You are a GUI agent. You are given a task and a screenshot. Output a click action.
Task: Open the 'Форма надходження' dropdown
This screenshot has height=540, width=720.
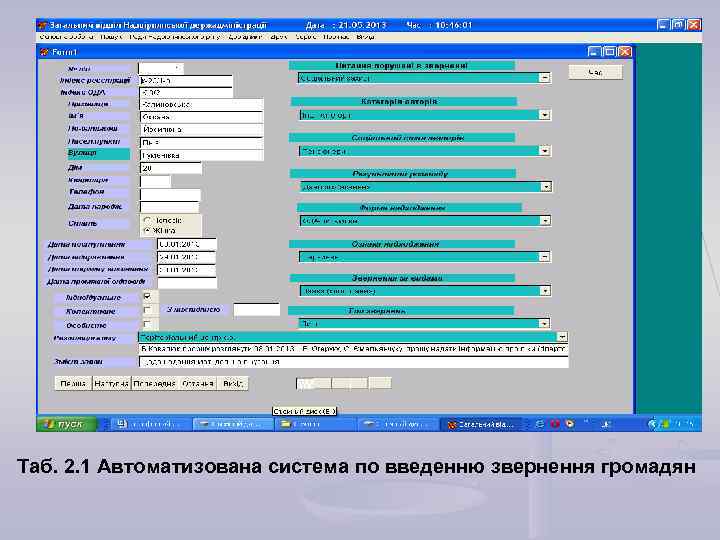545,220
